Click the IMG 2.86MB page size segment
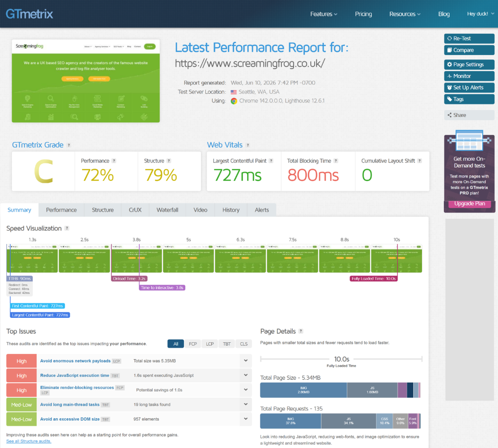Screen dimensions: 498x448 303,390
